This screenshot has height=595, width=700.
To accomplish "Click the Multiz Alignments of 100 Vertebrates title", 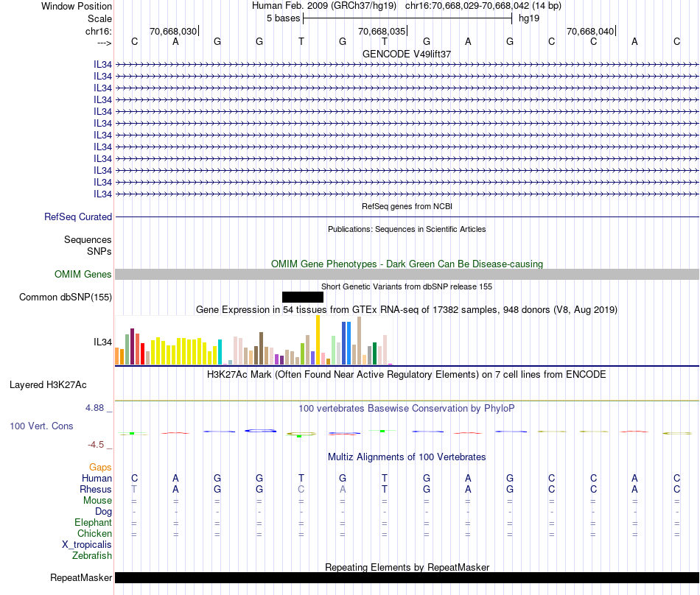I will pyautogui.click(x=407, y=457).
